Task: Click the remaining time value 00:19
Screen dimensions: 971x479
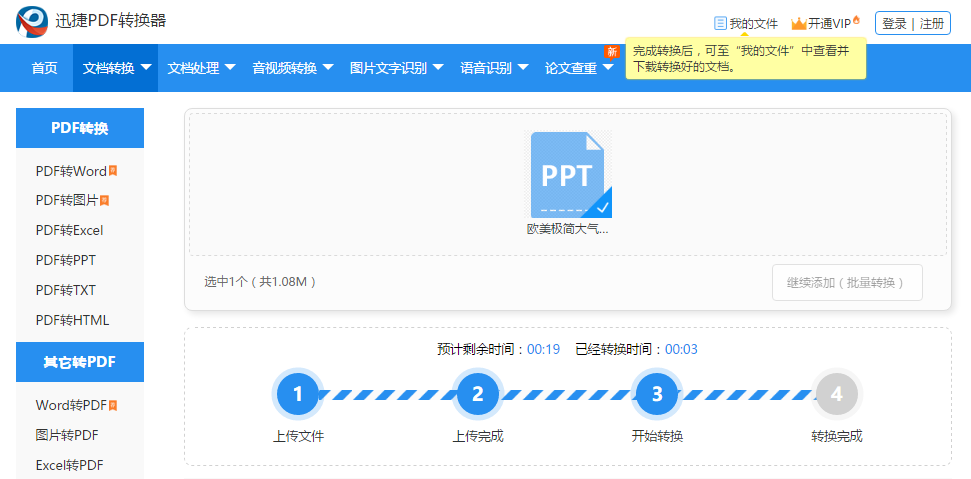Action: (543, 350)
